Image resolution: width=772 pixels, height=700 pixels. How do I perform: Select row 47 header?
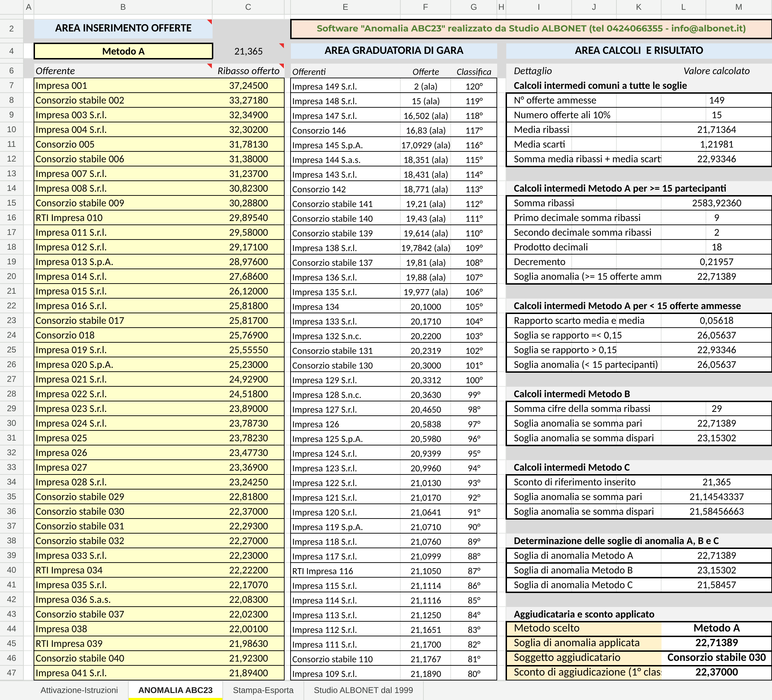(x=12, y=673)
